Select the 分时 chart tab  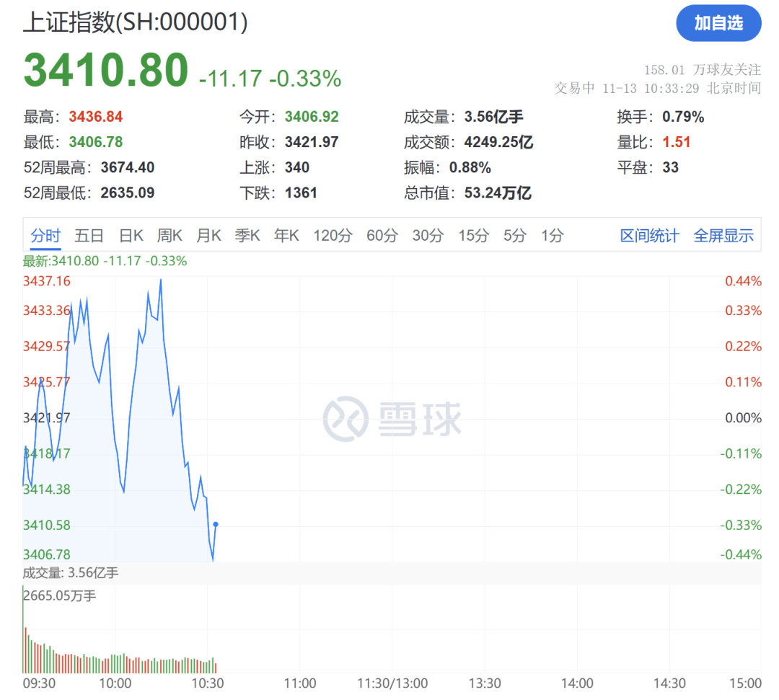click(x=45, y=236)
